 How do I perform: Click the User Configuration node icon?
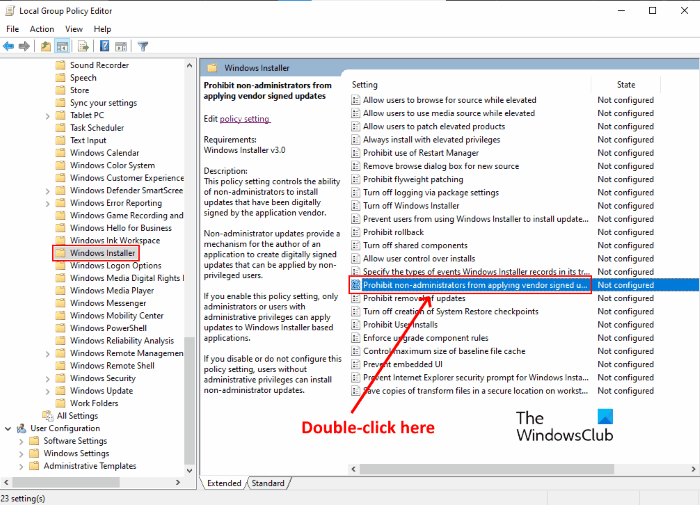pyautogui.click(x=21, y=428)
